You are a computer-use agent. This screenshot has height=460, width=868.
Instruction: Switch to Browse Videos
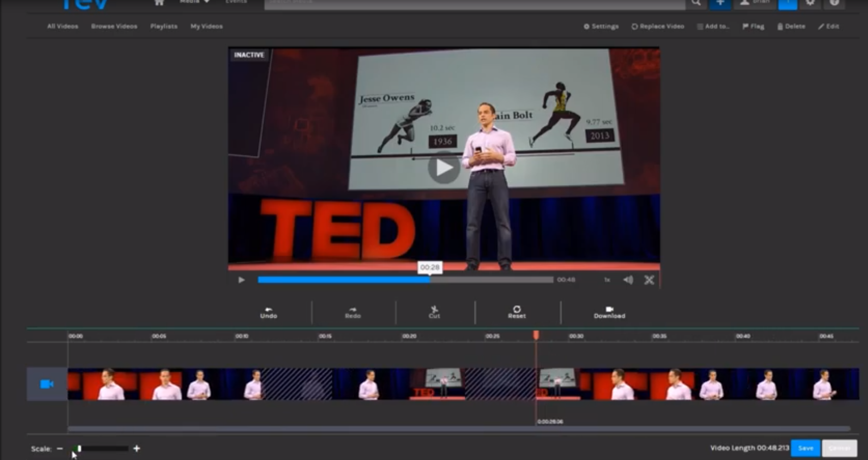(x=114, y=26)
